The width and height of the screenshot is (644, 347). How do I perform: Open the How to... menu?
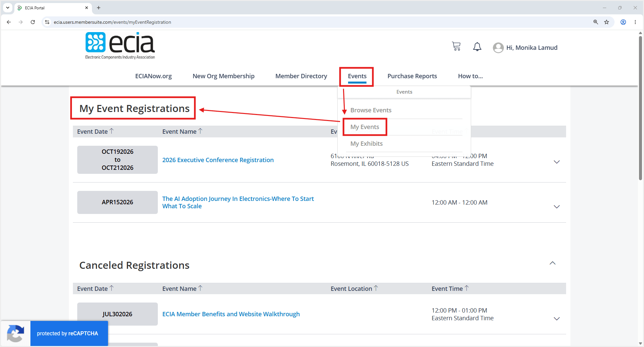point(470,76)
